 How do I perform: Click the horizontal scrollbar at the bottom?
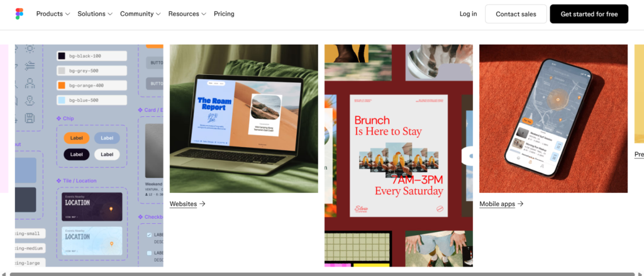[x=322, y=274]
